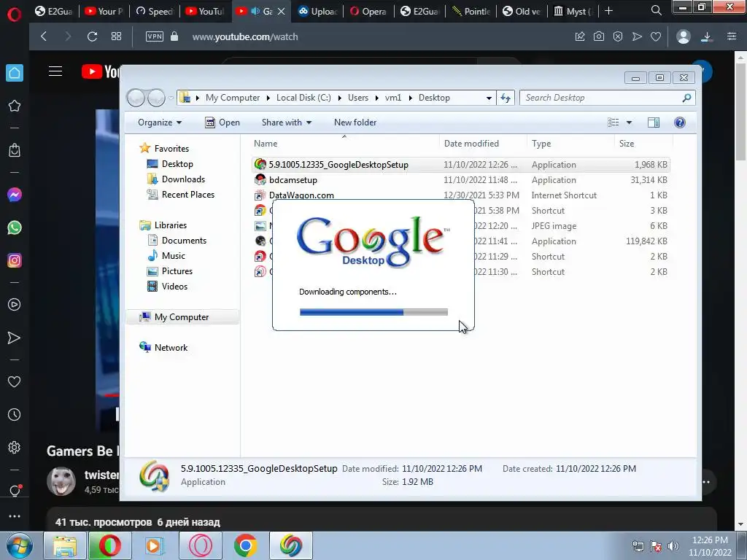Expand arrow after My Computer breadcrumb
This screenshot has height=560, width=747.
[x=267, y=98]
